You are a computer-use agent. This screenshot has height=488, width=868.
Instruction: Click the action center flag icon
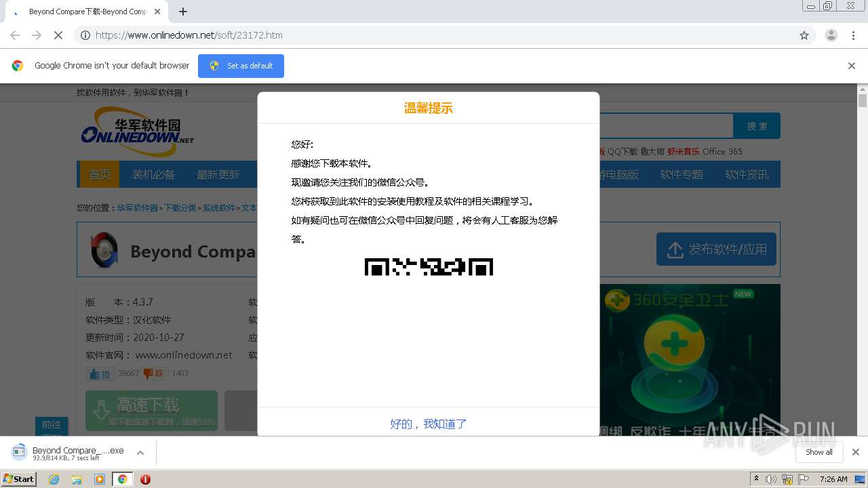tap(805, 479)
